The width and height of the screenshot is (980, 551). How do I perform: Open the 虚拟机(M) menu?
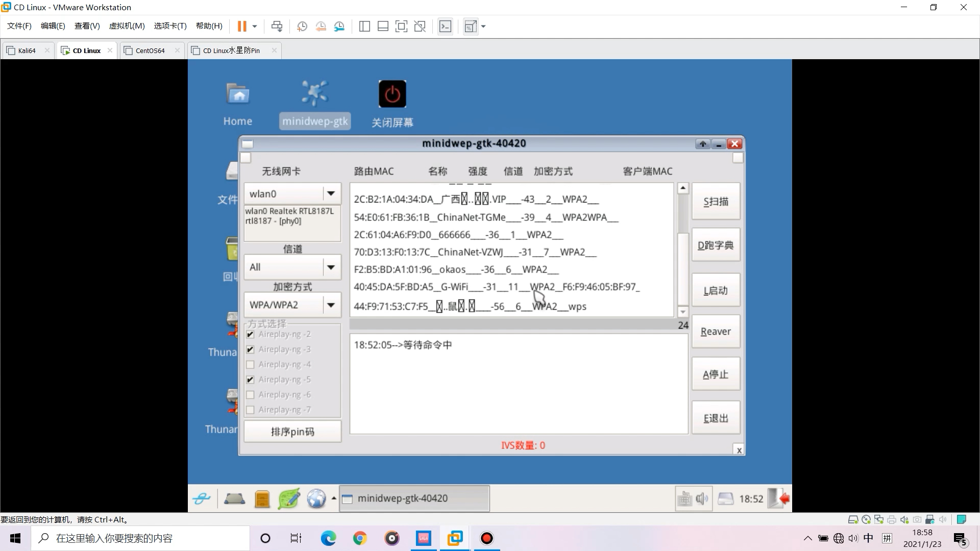(127, 26)
